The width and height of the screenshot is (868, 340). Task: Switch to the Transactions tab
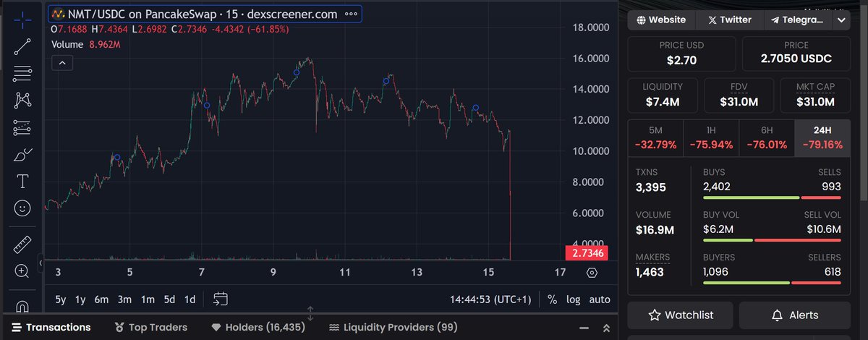[51, 327]
